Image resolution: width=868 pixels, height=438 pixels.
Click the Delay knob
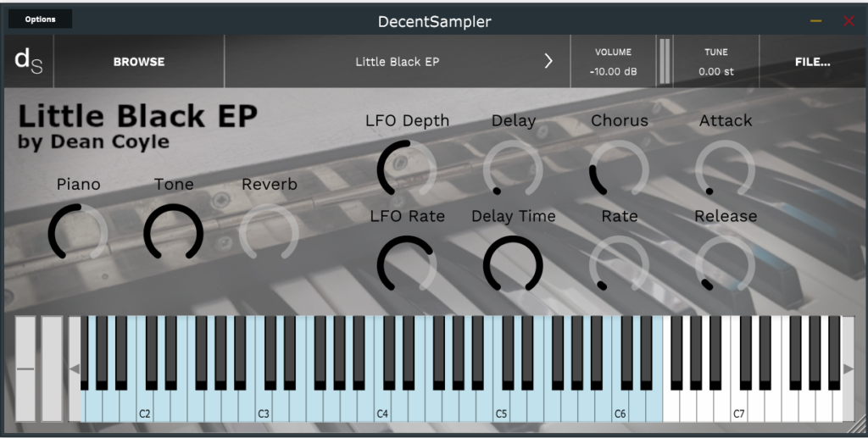pos(513,169)
